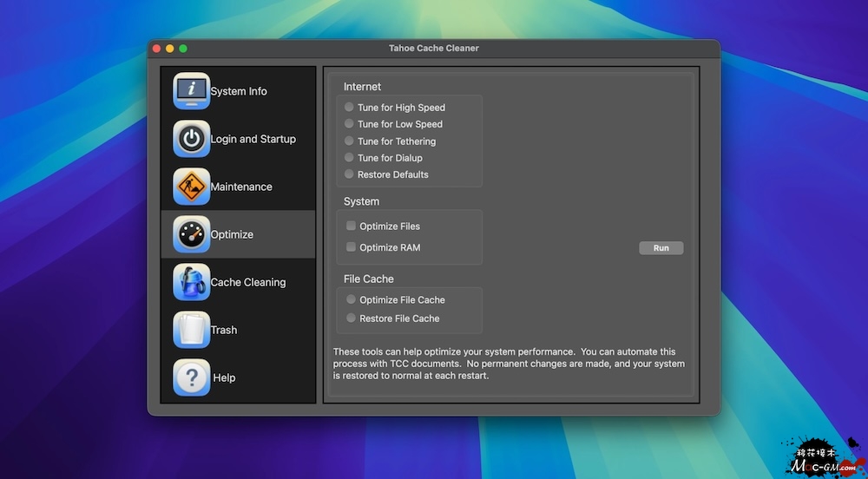868x479 pixels.
Task: Open the Cache Cleaning spray bottle icon
Action: 191,282
